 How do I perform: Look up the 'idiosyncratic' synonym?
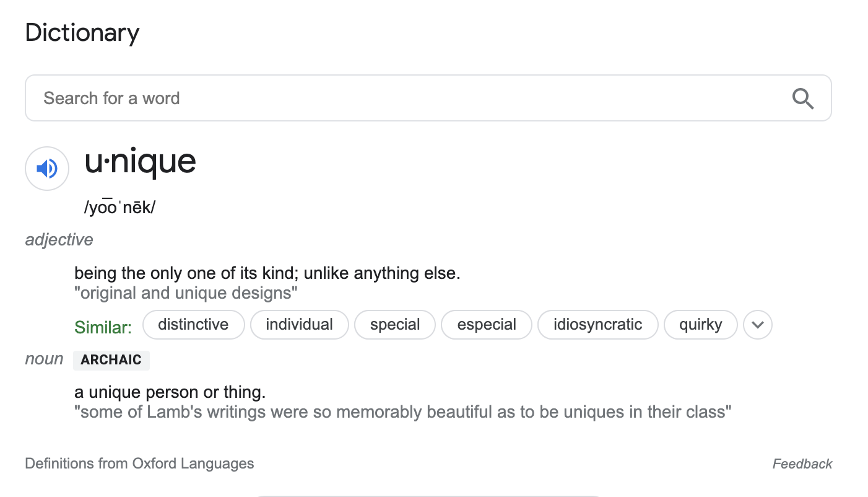597,325
